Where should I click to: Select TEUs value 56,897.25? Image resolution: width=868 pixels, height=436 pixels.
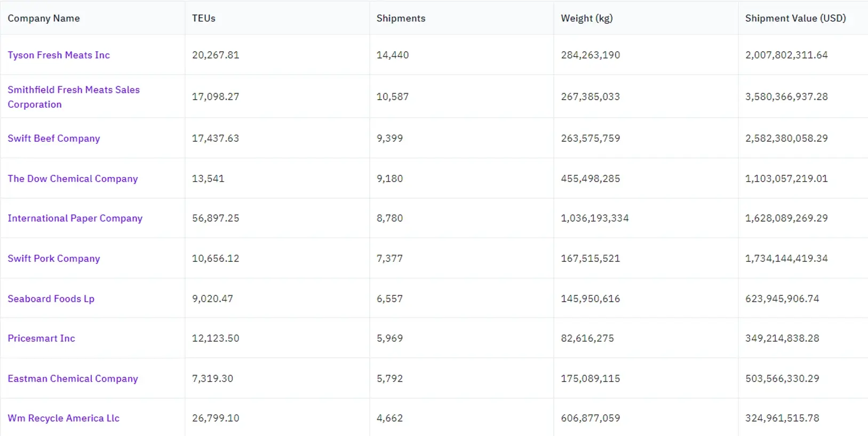click(216, 219)
